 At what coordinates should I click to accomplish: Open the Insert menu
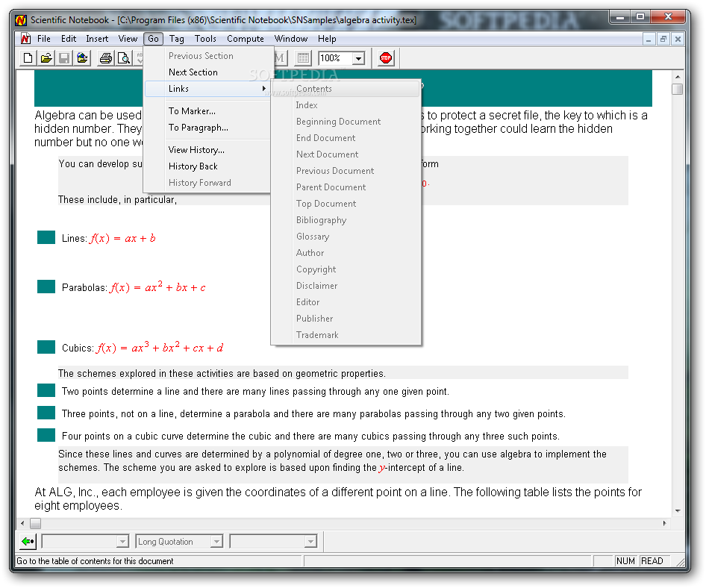point(97,39)
